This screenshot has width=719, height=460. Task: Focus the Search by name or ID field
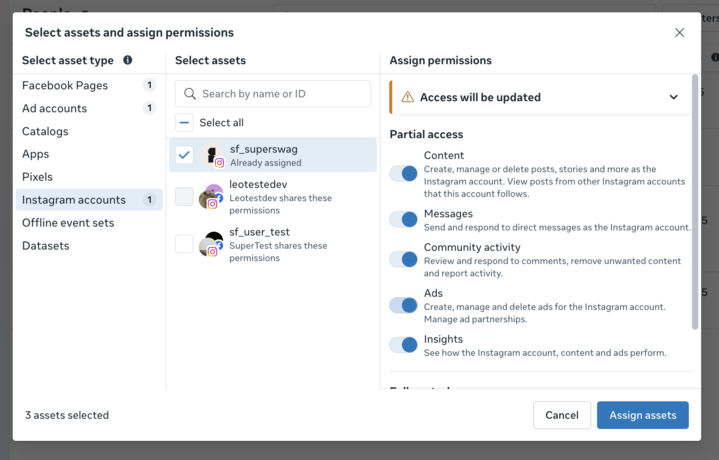click(273, 94)
